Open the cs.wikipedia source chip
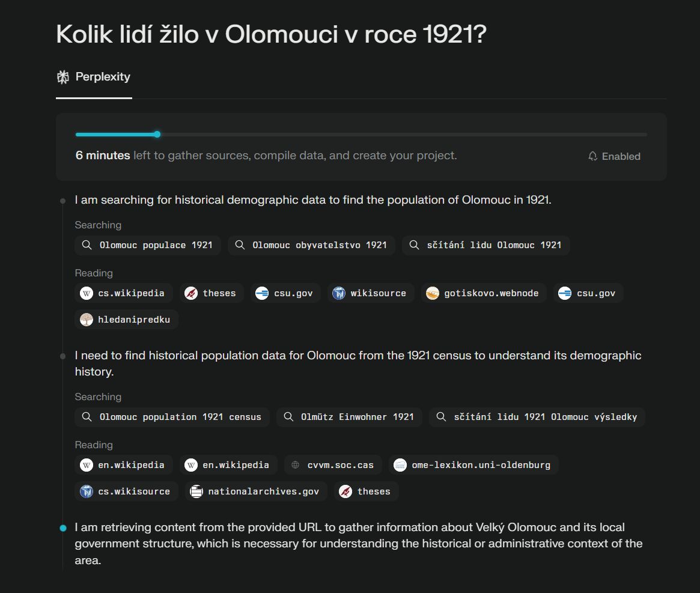Image resolution: width=700 pixels, height=593 pixels. [x=123, y=293]
